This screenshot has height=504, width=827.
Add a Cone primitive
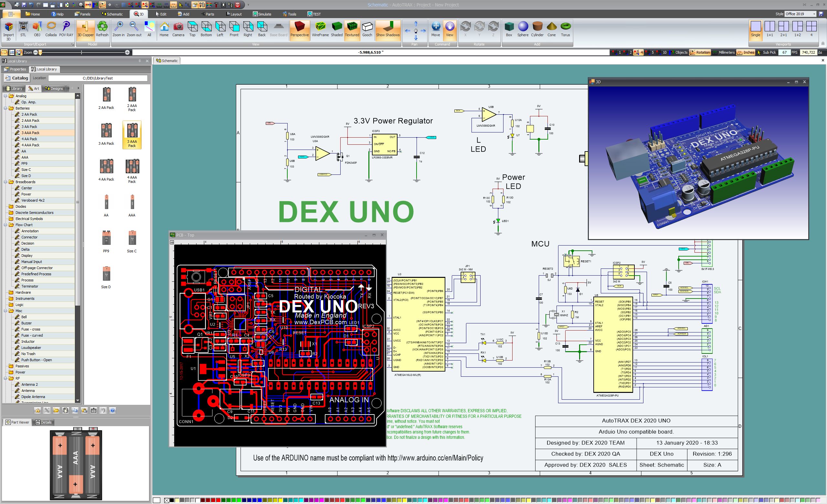click(x=552, y=29)
